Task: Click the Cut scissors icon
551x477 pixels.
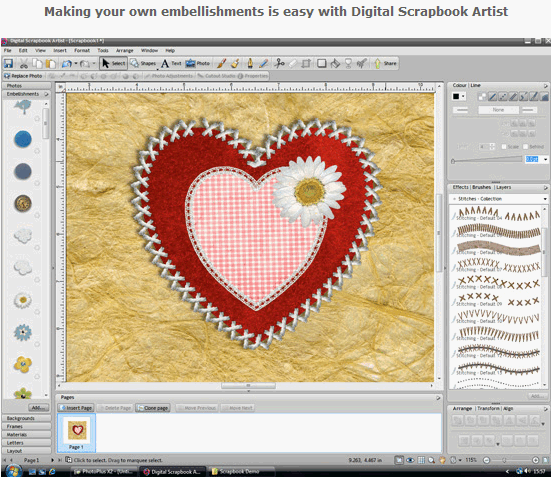Action: [x=24, y=63]
